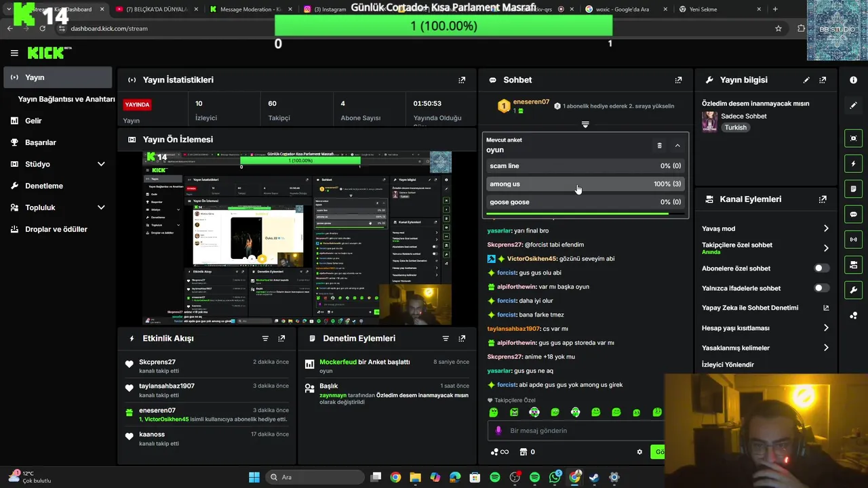
Task: Open Yayın Bağlantısı ve Anahtarı page
Action: coord(66,99)
